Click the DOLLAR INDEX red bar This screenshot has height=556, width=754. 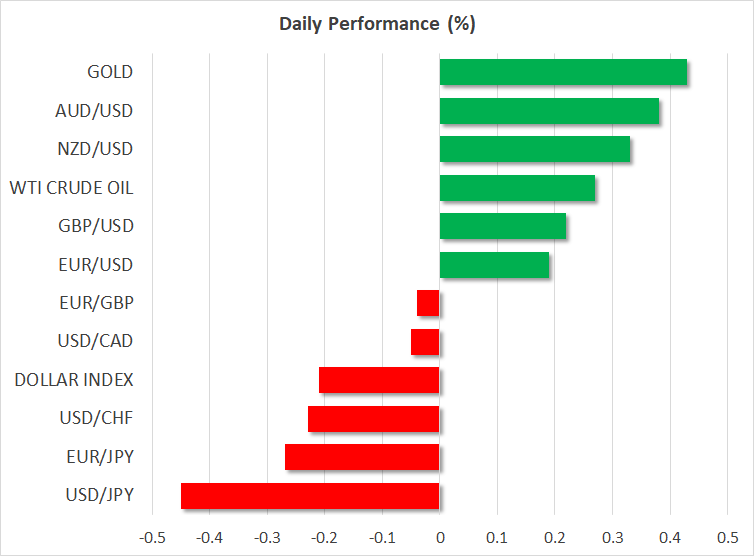coord(379,380)
